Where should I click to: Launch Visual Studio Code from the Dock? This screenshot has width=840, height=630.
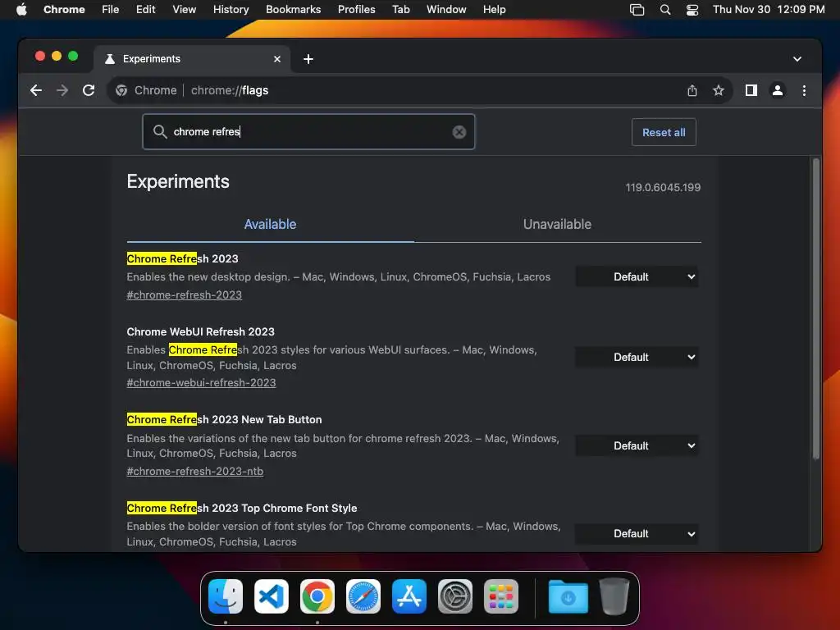pos(271,596)
